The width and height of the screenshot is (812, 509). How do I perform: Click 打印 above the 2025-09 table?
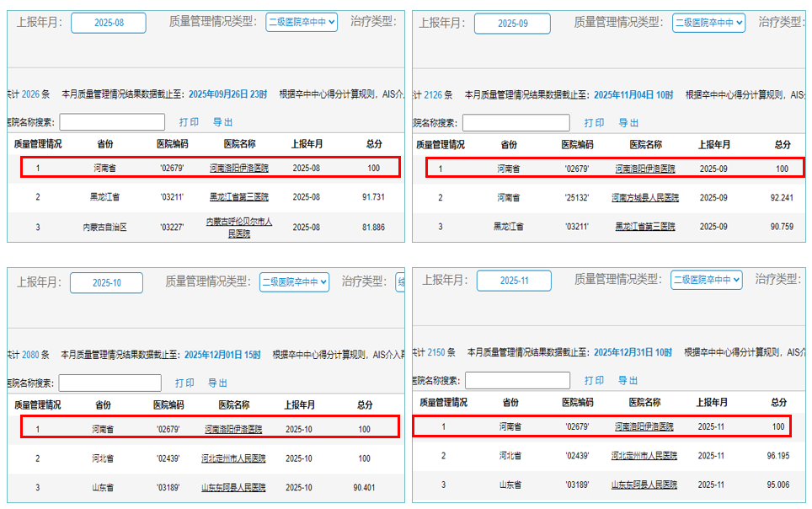point(595,123)
